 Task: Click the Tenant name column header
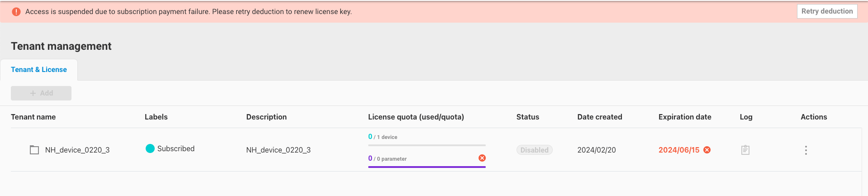pyautogui.click(x=33, y=117)
